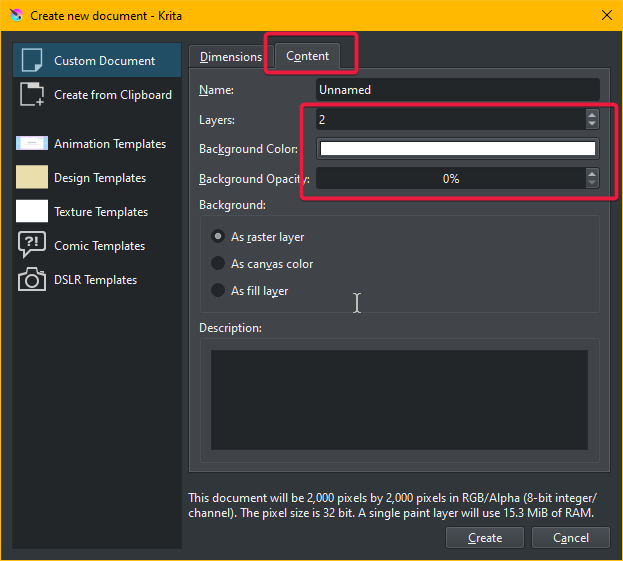
Task: Select the As raster layer option
Action: pyautogui.click(x=218, y=237)
